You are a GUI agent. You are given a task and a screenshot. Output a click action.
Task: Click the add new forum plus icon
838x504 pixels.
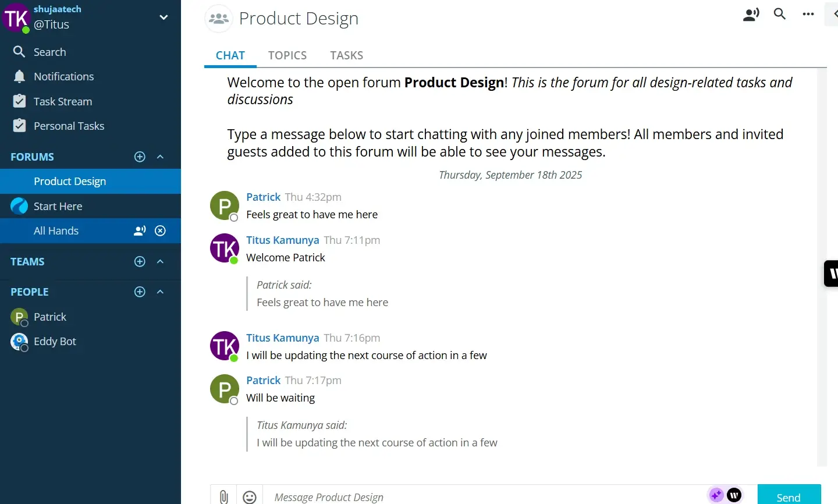pyautogui.click(x=140, y=157)
